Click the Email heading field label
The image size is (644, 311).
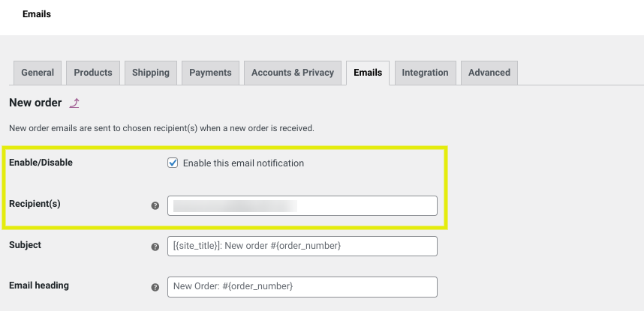click(39, 286)
